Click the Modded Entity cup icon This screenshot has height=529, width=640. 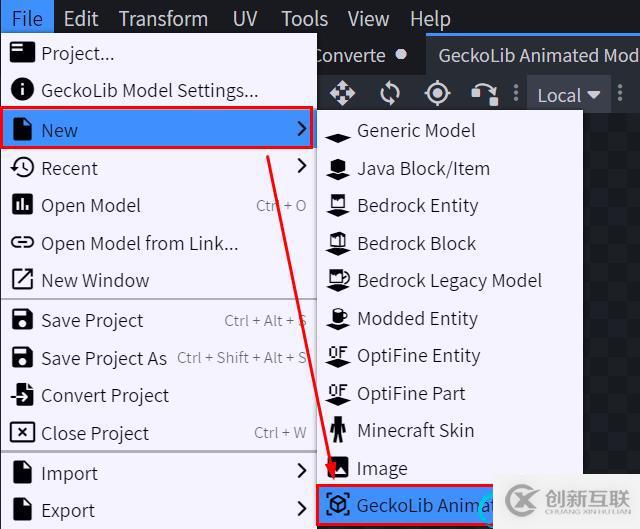(338, 319)
